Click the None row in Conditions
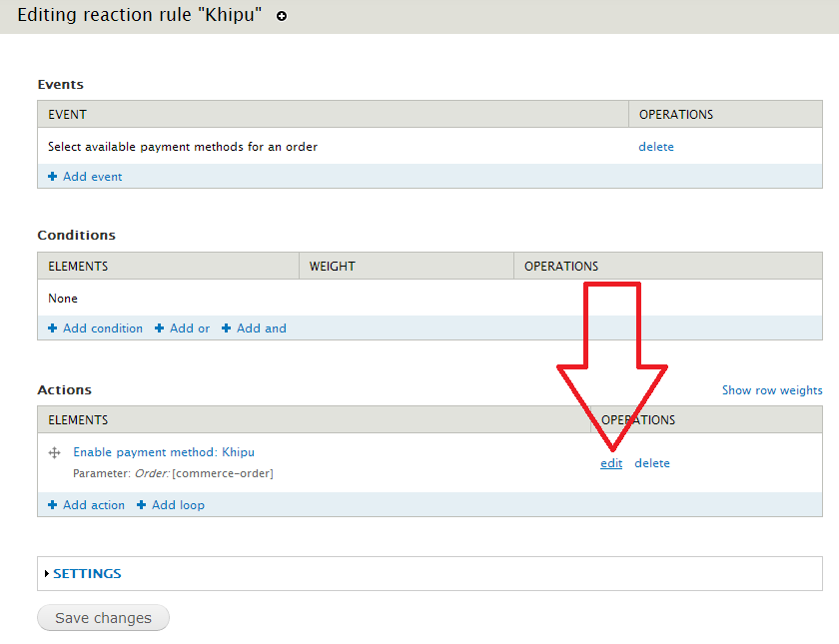The width and height of the screenshot is (839, 644). pos(63,299)
